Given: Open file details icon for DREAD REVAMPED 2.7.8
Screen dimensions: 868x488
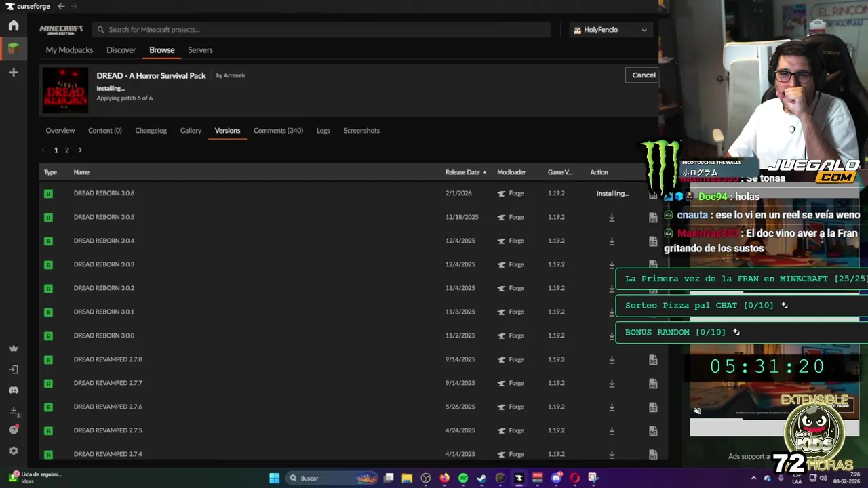Looking at the screenshot, I should (653, 360).
